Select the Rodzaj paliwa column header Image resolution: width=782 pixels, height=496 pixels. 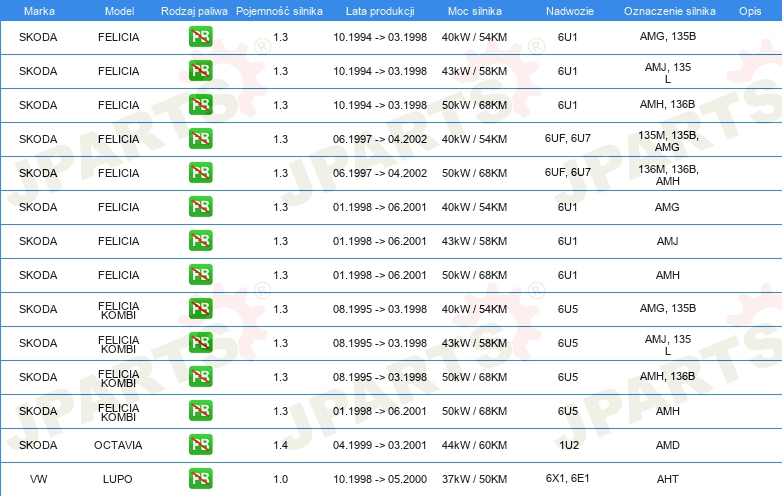194,11
